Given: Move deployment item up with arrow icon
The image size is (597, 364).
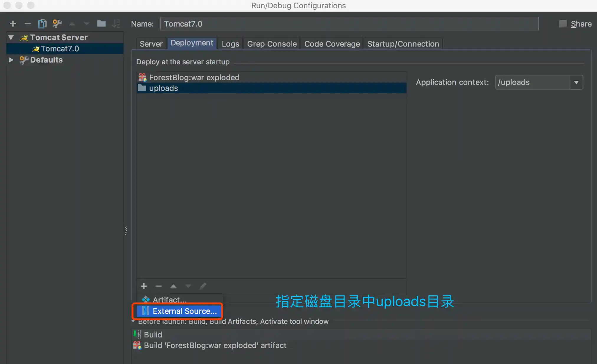Looking at the screenshot, I should point(173,286).
